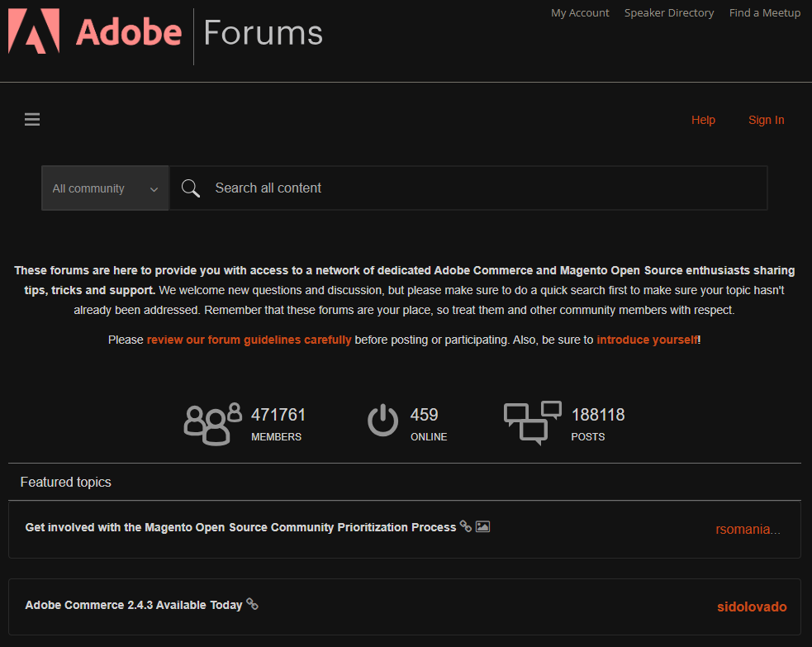View rsomania author profile
This screenshot has width=812, height=647.
(748, 530)
